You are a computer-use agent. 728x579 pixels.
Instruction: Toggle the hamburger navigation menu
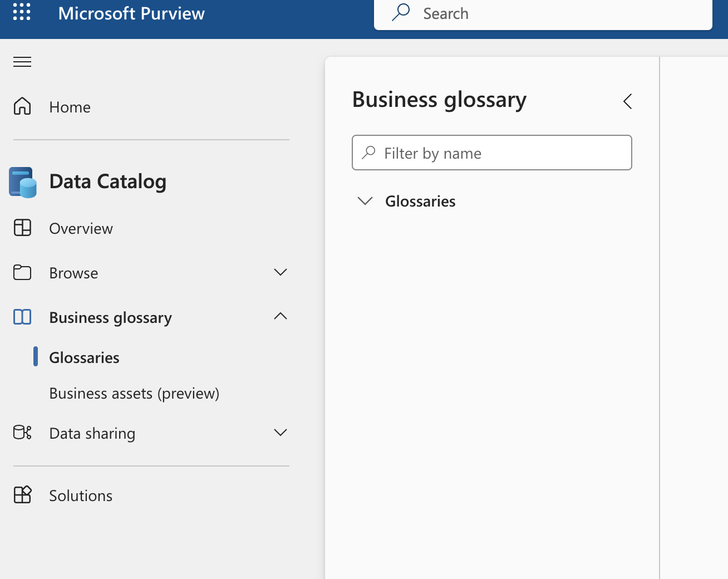22,62
